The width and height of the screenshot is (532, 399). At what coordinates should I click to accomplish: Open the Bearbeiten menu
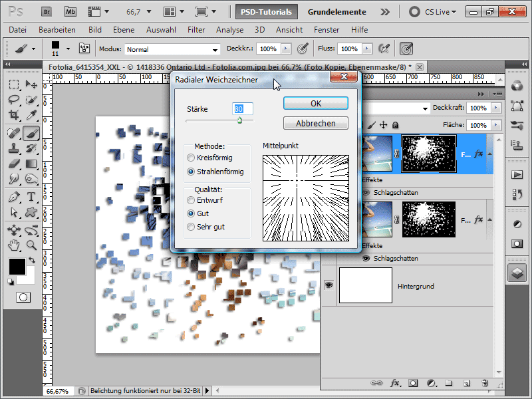[57, 30]
